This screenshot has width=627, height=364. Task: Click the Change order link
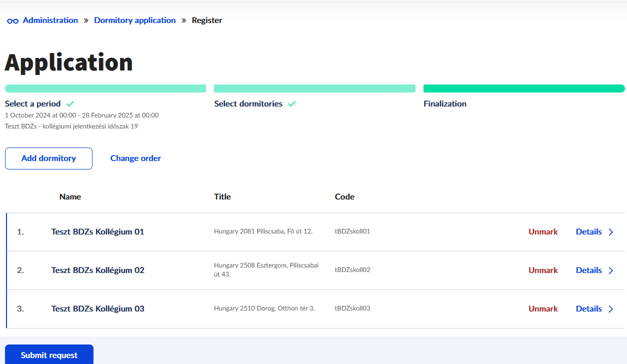pos(135,158)
